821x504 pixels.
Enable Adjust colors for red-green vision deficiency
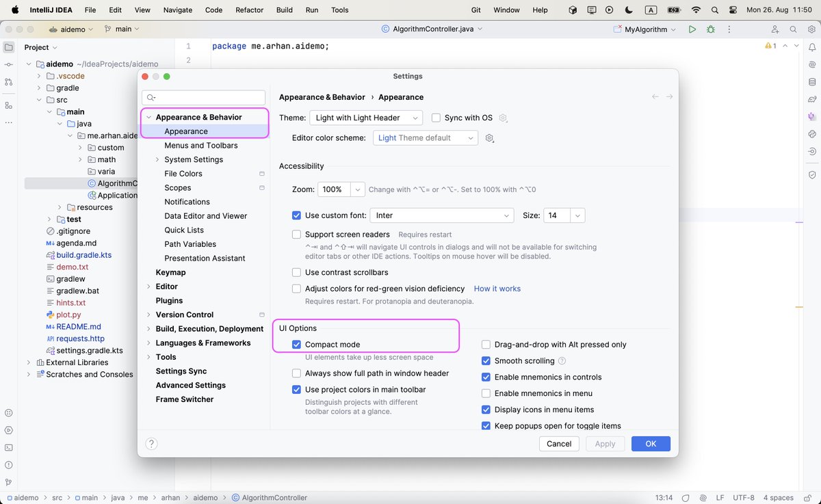click(x=296, y=289)
